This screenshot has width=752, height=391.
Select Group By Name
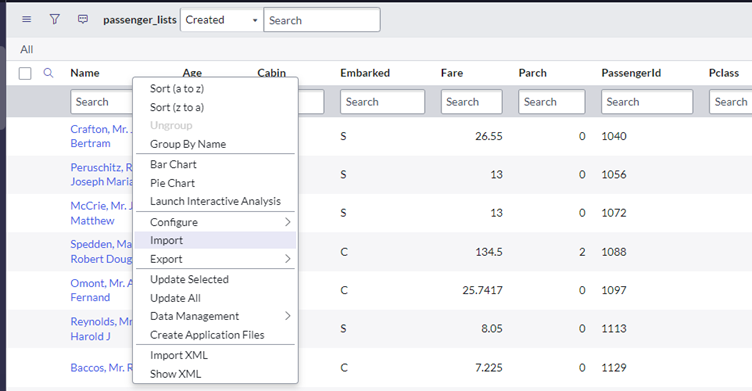188,144
